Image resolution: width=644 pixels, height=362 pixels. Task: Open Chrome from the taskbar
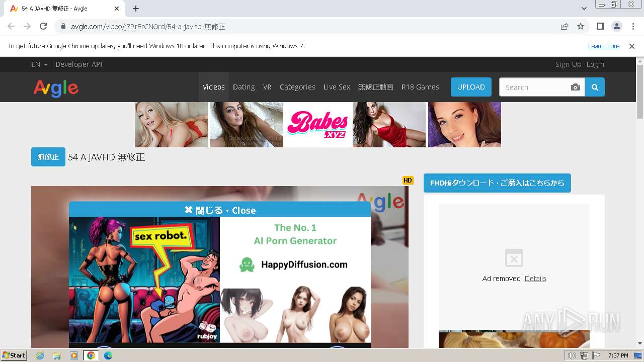click(91, 355)
